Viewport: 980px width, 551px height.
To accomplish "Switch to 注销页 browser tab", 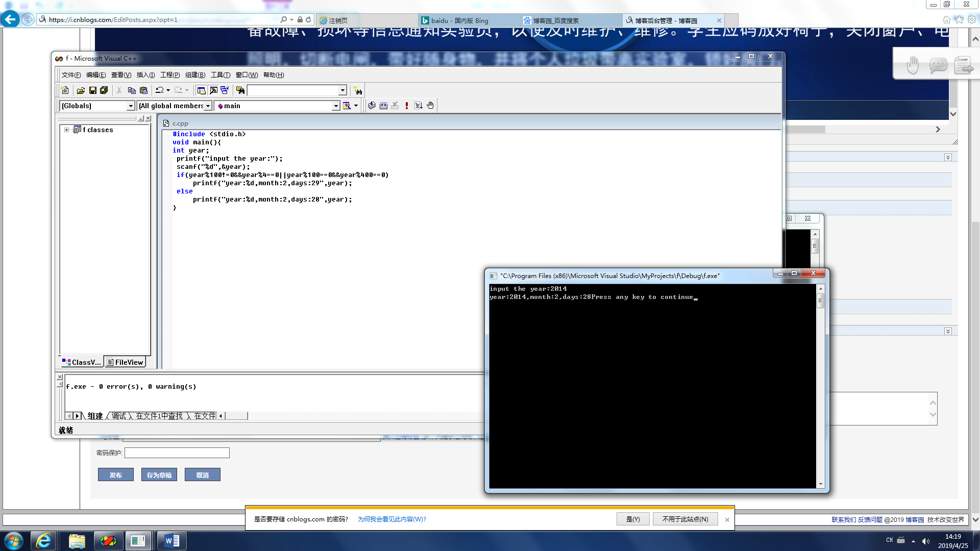I will 366,20.
